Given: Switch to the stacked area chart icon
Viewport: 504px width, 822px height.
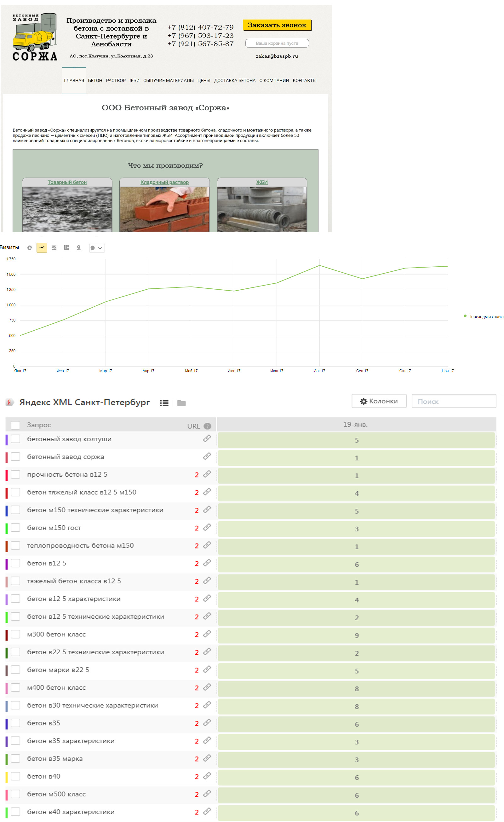Looking at the screenshot, I should click(x=54, y=248).
